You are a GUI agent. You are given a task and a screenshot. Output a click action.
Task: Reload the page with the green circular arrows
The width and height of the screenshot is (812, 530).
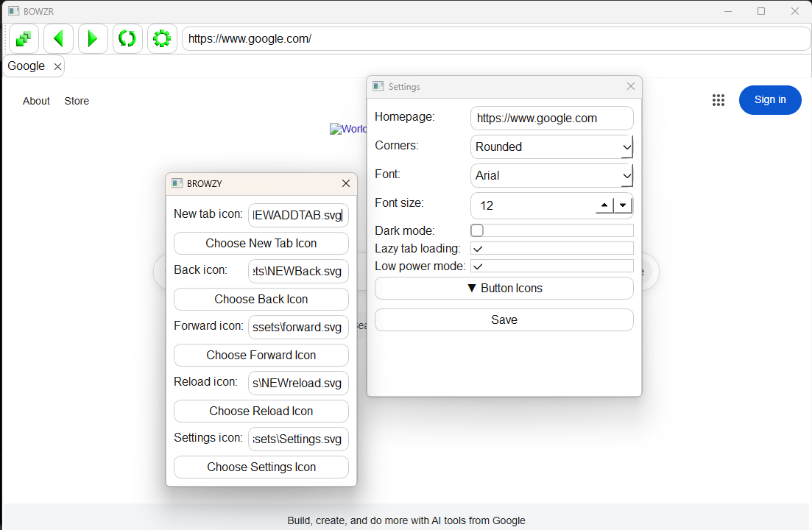127,39
